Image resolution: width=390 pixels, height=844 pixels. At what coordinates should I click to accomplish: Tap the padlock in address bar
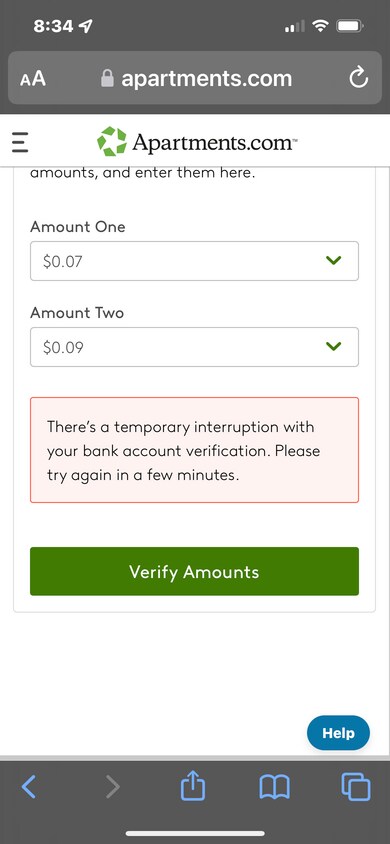tap(108, 79)
